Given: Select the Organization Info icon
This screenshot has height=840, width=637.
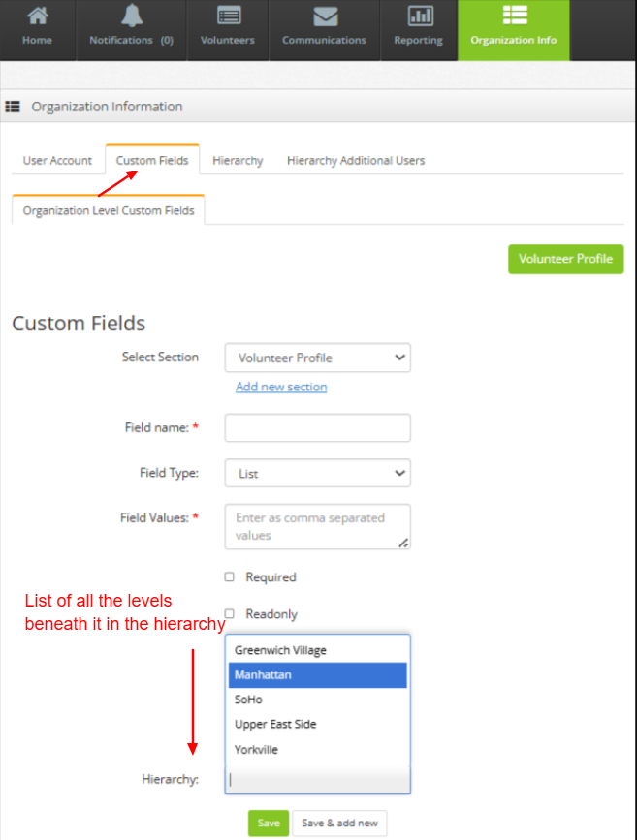Looking at the screenshot, I should (513, 16).
